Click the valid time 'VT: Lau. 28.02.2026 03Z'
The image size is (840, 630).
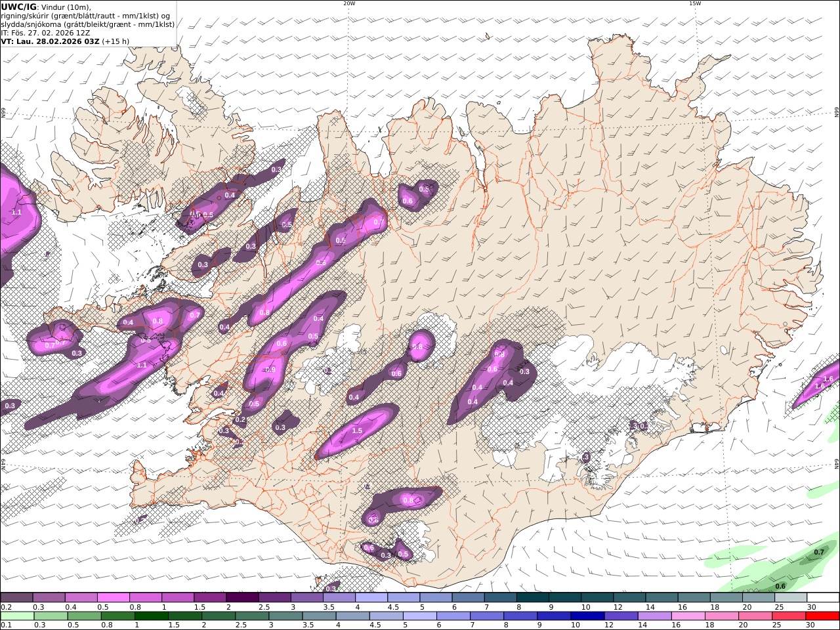pos(50,41)
